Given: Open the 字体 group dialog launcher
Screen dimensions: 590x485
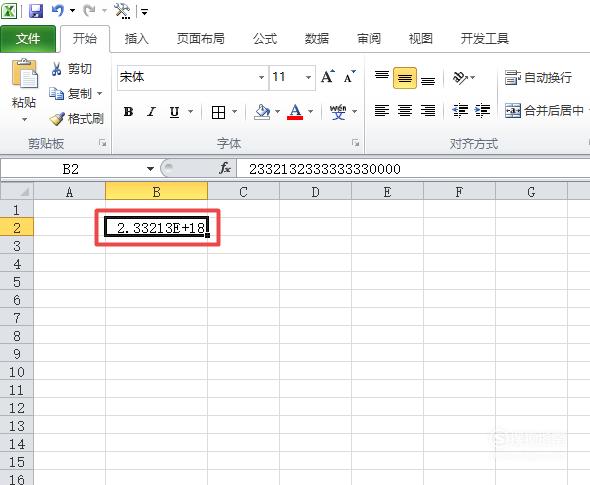Looking at the screenshot, I should click(355, 143).
